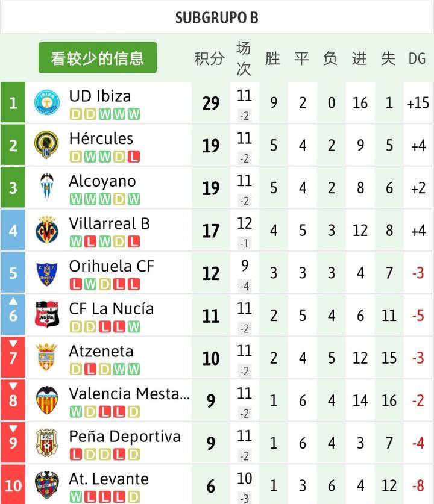Open the Villarreal B team link

click(109, 223)
